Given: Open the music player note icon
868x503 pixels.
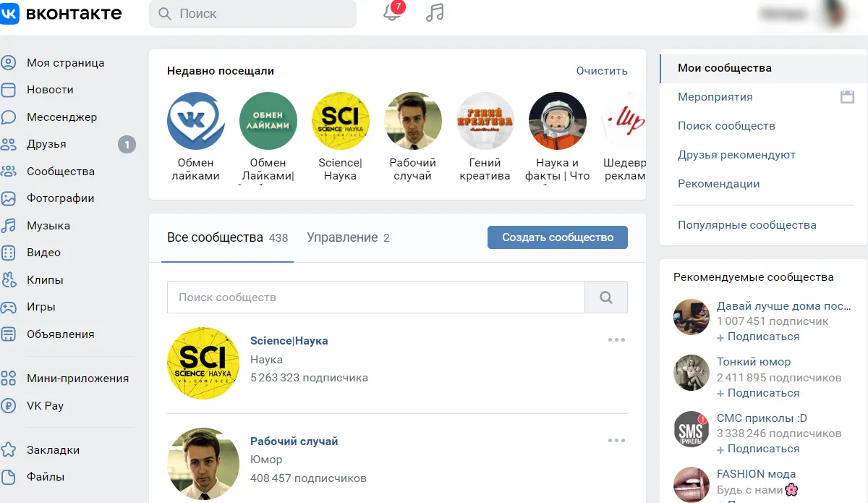Looking at the screenshot, I should (435, 13).
